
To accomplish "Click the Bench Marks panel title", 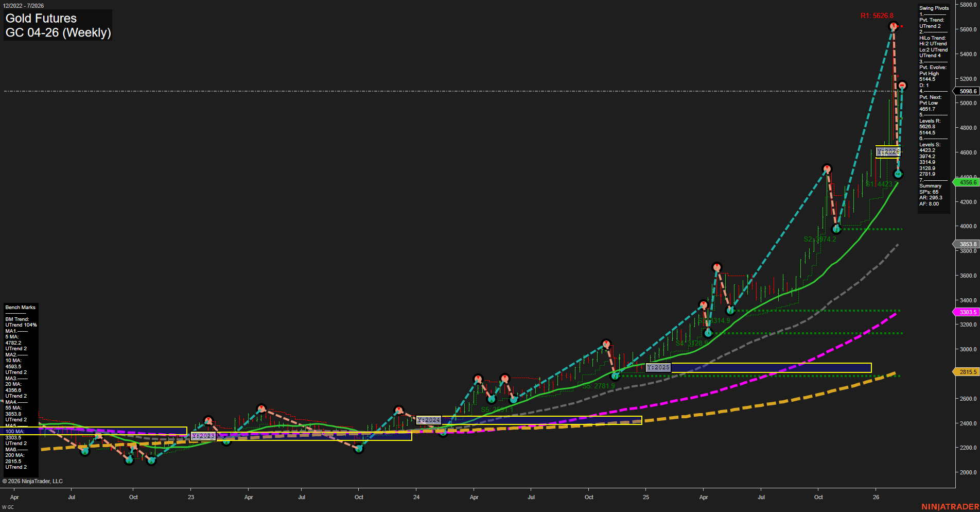I will tap(20, 307).
